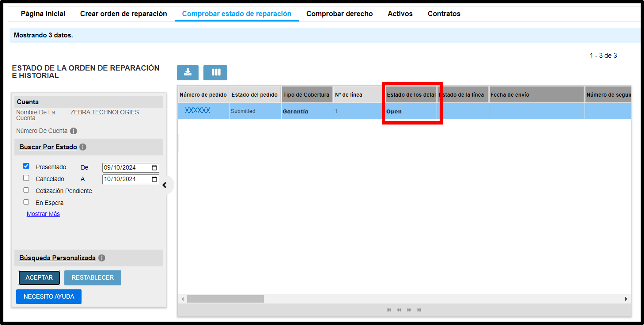
Task: Open the column chooser icon button
Action: [215, 72]
